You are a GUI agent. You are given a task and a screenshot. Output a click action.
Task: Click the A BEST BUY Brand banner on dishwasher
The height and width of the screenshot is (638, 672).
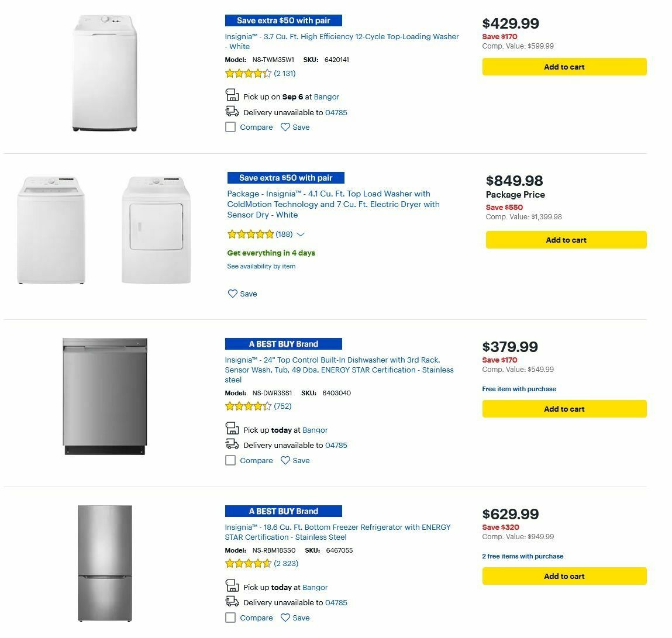(283, 344)
